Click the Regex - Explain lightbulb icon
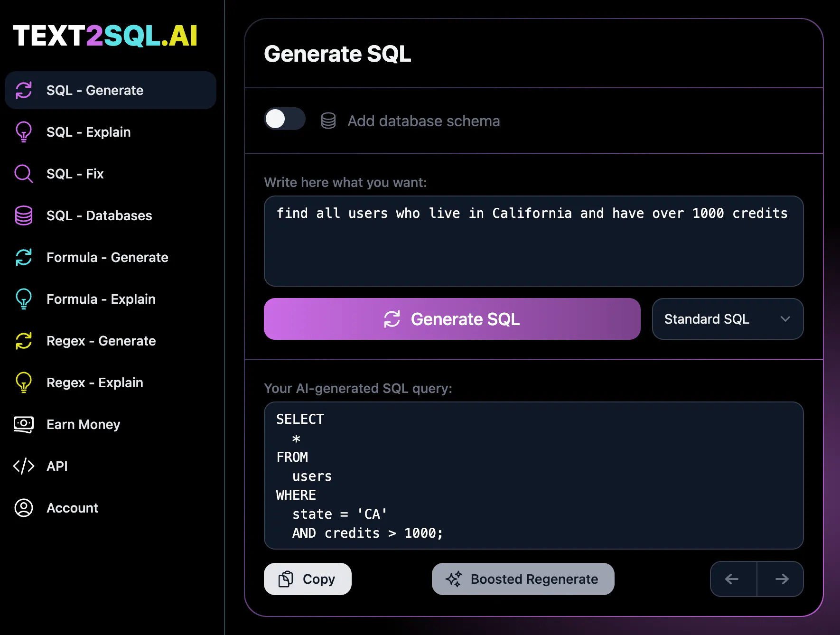 (x=24, y=383)
